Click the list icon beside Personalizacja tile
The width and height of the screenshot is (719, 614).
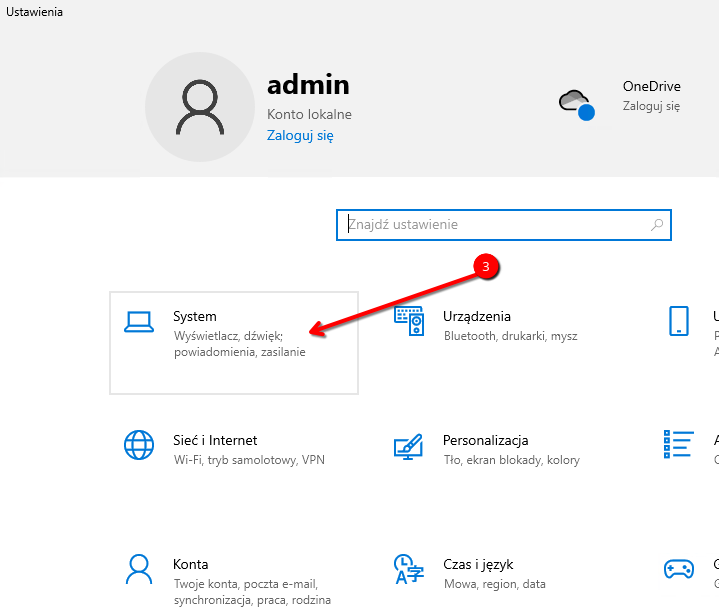coord(679,445)
